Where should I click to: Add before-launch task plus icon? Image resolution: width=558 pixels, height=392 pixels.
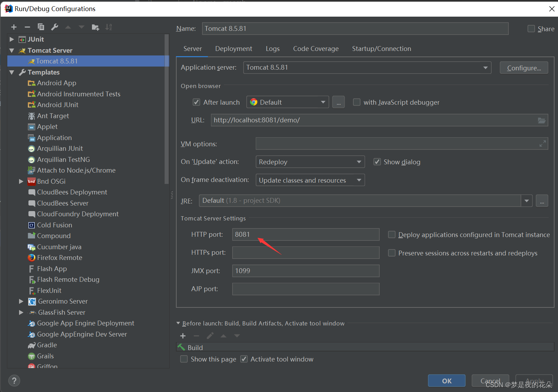pos(183,336)
